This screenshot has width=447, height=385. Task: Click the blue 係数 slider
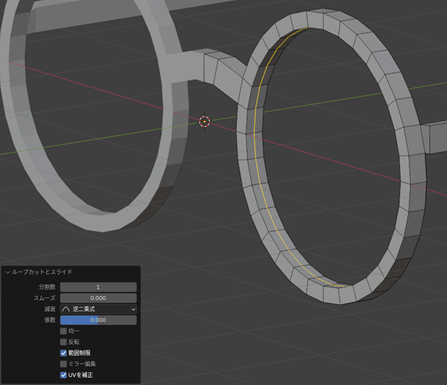[x=98, y=320]
